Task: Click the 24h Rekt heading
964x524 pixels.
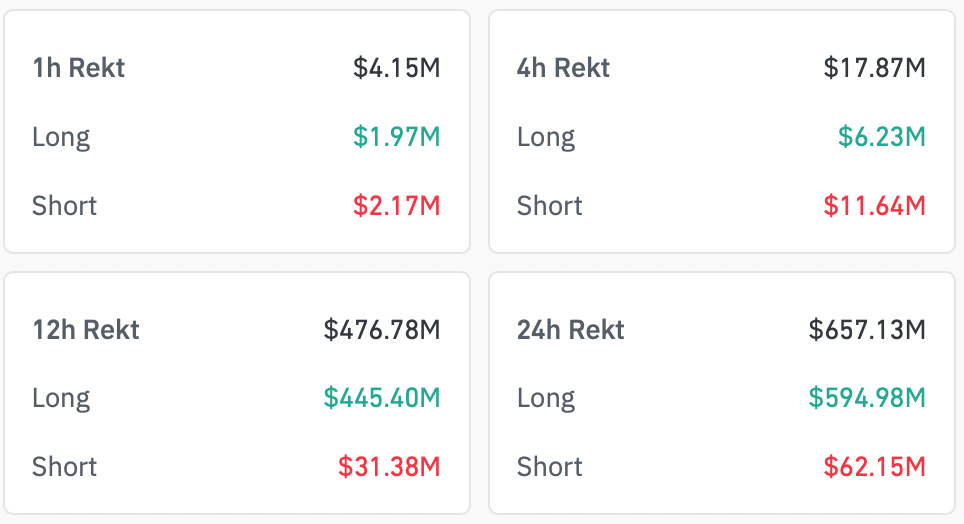Action: click(x=571, y=330)
